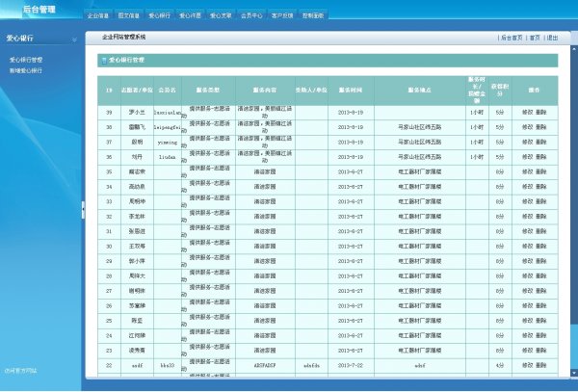The width and height of the screenshot is (578, 392).
Task: Select volunteer name 罗小兰 in row 39
Action: pyautogui.click(x=137, y=113)
